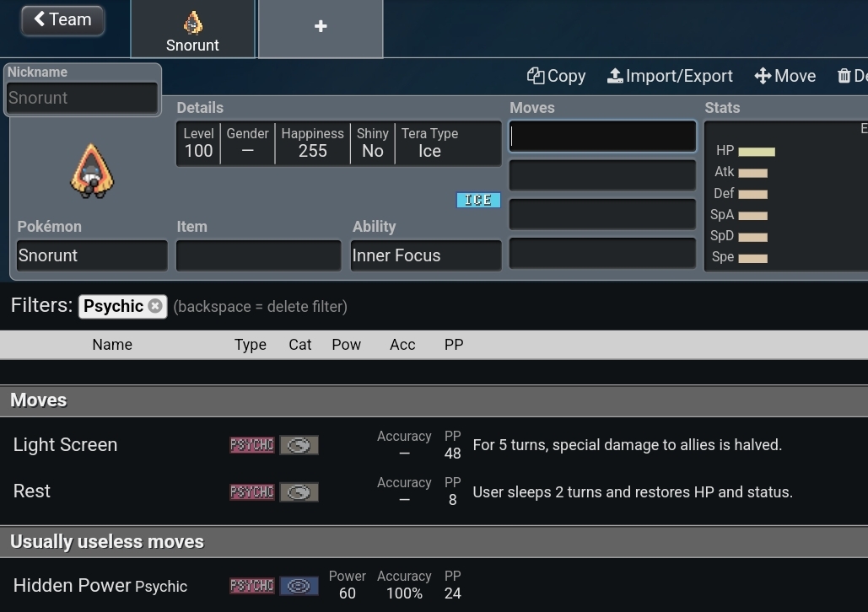The width and height of the screenshot is (868, 612).
Task: Click the third move slot
Action: (x=602, y=214)
